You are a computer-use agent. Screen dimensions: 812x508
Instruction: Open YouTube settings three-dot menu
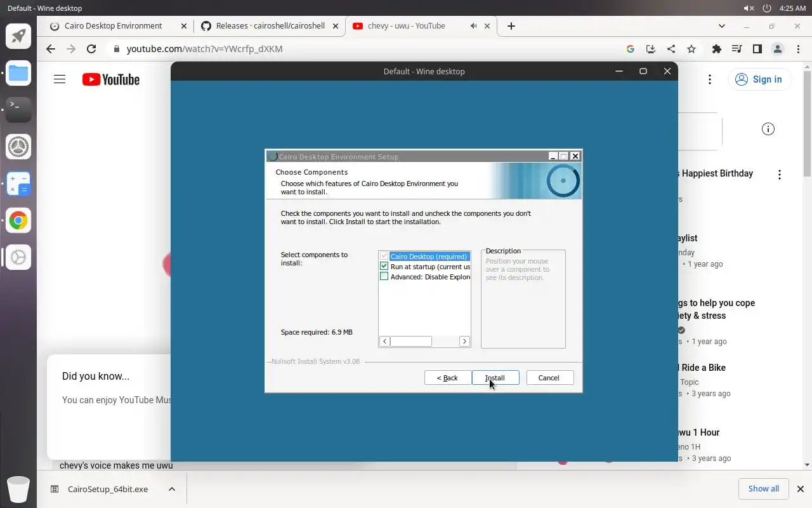(x=710, y=79)
